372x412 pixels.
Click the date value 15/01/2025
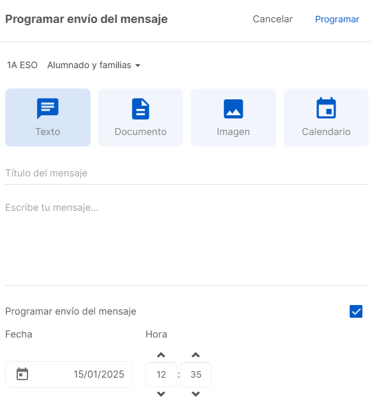click(x=99, y=374)
